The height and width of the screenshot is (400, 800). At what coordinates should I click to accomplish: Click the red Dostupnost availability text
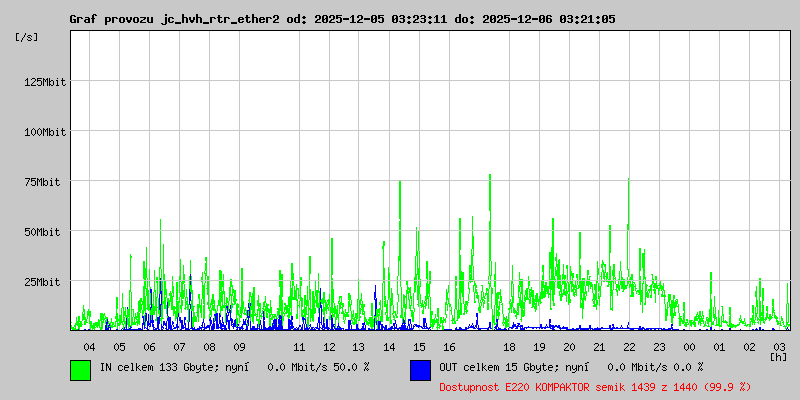(x=595, y=386)
